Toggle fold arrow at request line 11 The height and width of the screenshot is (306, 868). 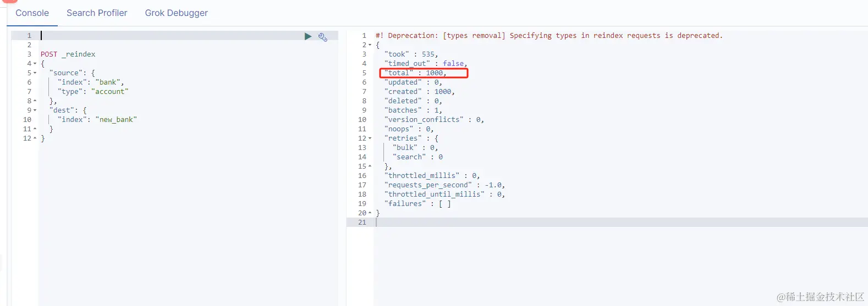coord(35,129)
